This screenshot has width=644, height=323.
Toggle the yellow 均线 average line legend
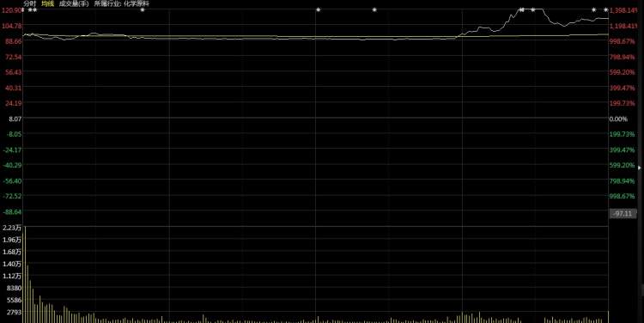tap(47, 3)
